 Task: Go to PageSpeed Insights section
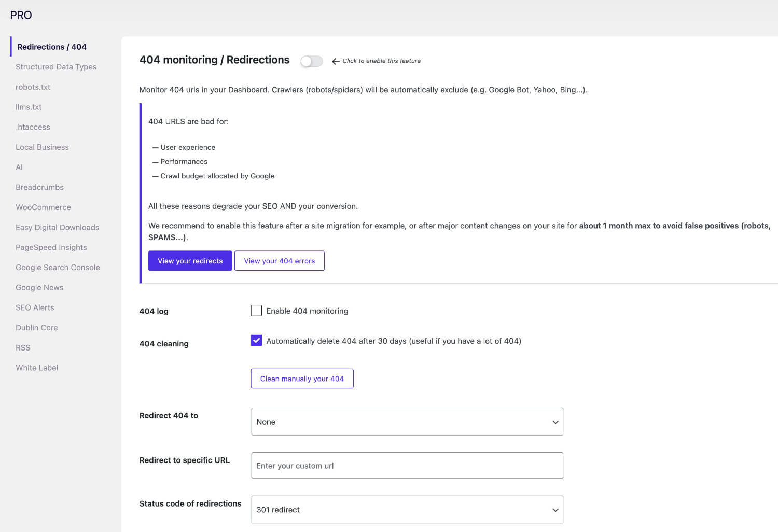coord(51,247)
